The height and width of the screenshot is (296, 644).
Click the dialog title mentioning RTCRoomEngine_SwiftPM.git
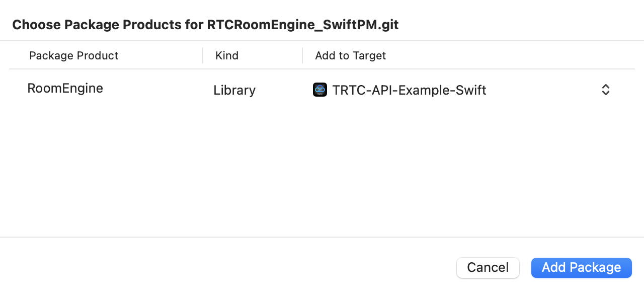click(205, 25)
